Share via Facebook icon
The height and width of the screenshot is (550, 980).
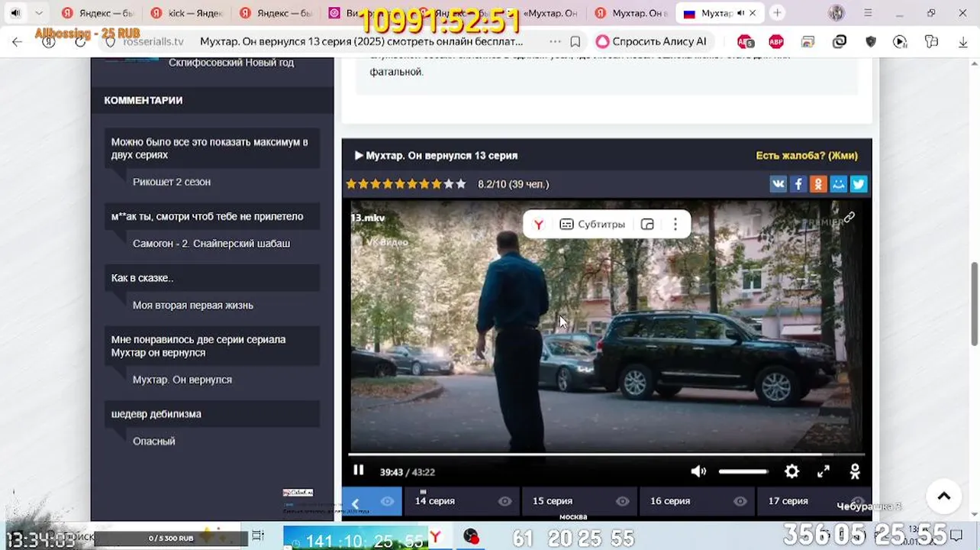click(798, 184)
